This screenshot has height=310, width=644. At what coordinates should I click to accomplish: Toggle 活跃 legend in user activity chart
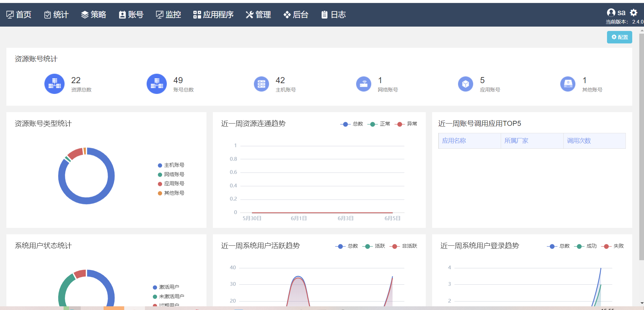[x=374, y=246]
